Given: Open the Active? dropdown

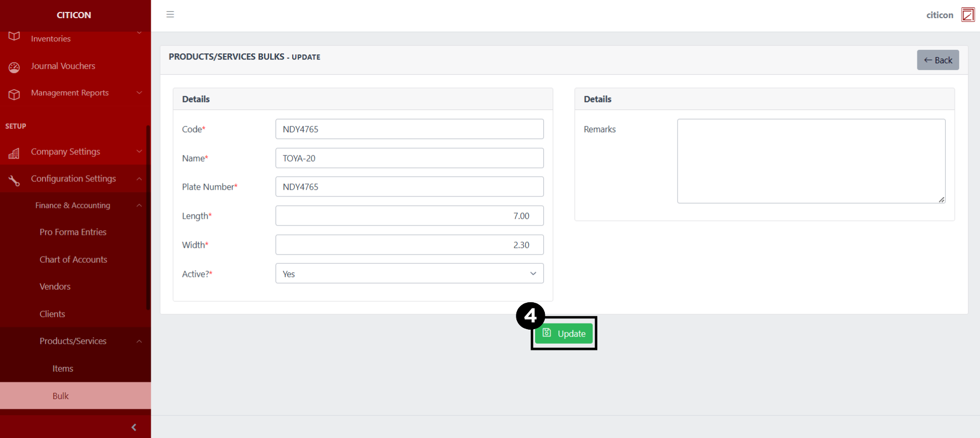Looking at the screenshot, I should [x=409, y=274].
